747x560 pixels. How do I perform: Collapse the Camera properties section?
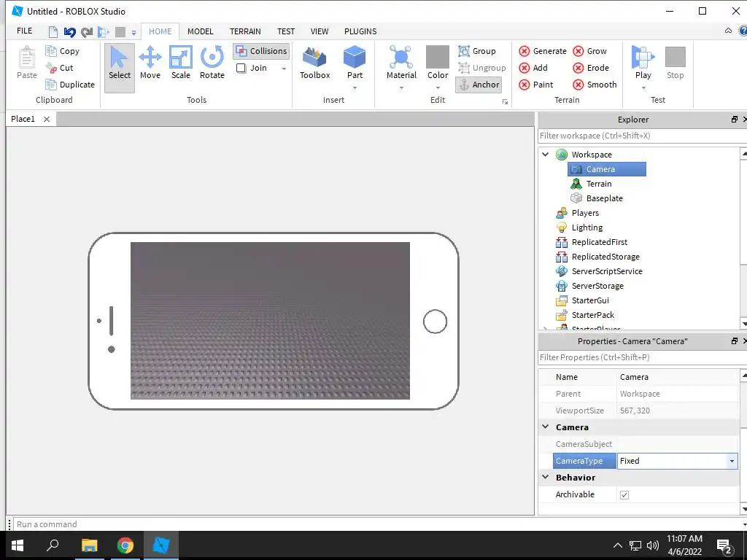point(546,427)
